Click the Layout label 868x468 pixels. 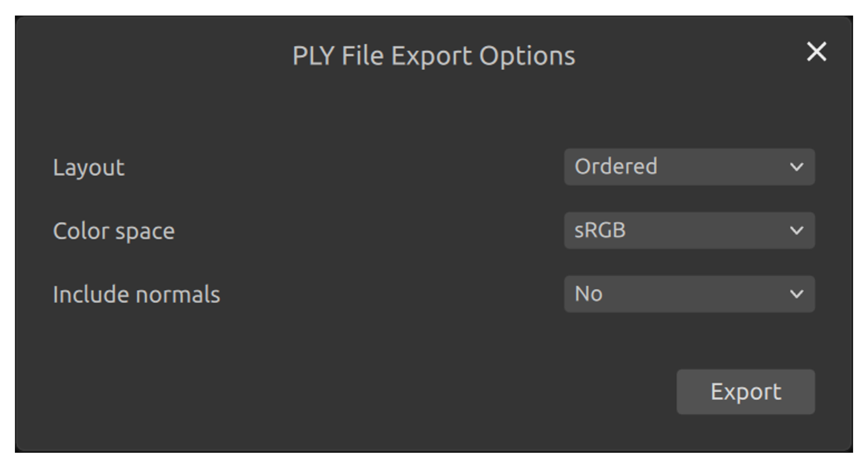point(89,167)
